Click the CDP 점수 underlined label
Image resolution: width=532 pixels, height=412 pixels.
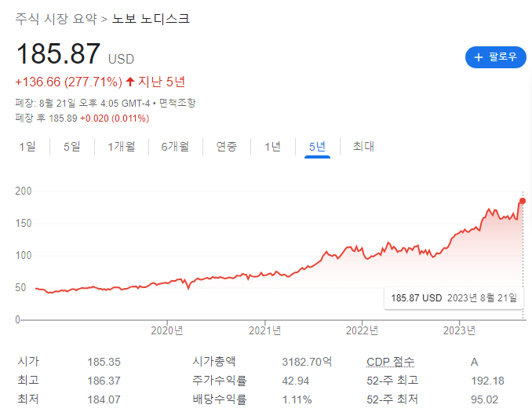(x=391, y=362)
